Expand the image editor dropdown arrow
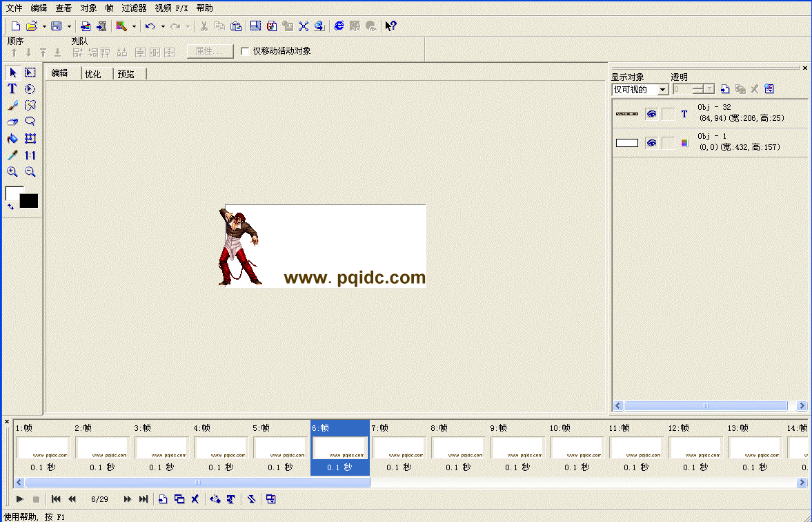The image size is (812, 522). [x=134, y=26]
